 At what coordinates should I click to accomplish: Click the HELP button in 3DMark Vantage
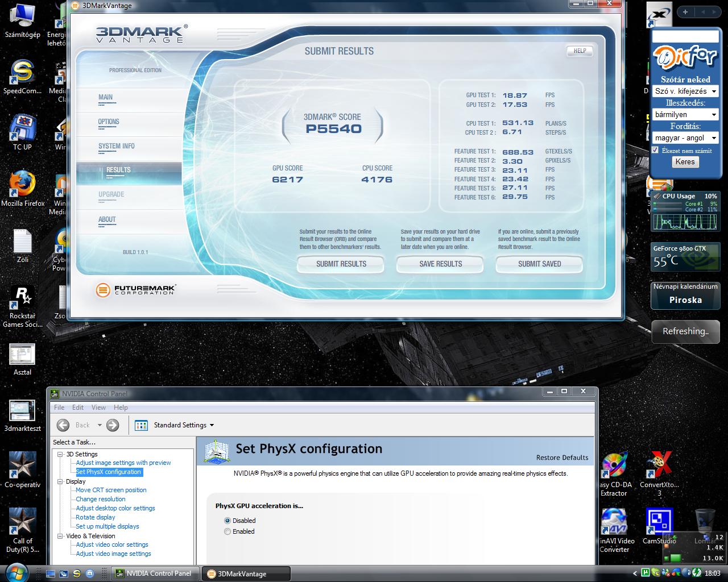[x=580, y=51]
